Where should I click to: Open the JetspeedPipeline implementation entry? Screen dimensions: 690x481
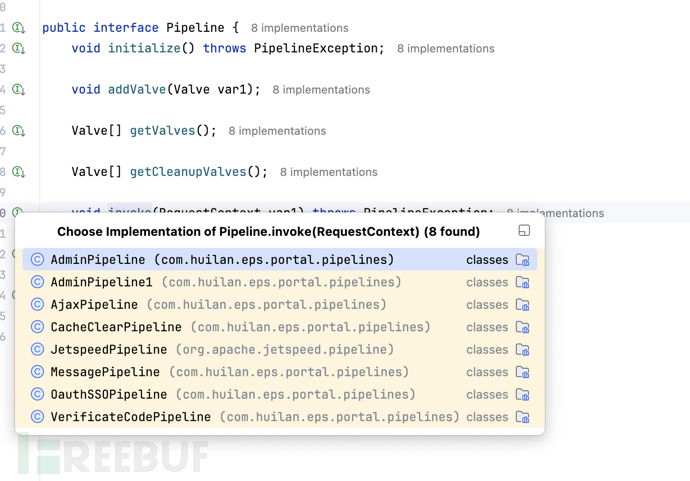click(109, 350)
